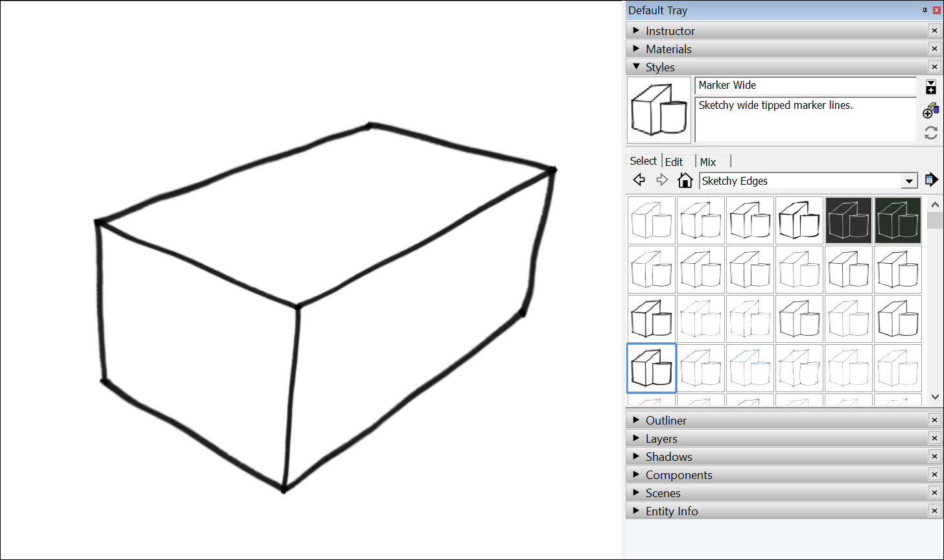The height and width of the screenshot is (560, 944).
Task: Update the current style with changes
Action: coord(931,133)
